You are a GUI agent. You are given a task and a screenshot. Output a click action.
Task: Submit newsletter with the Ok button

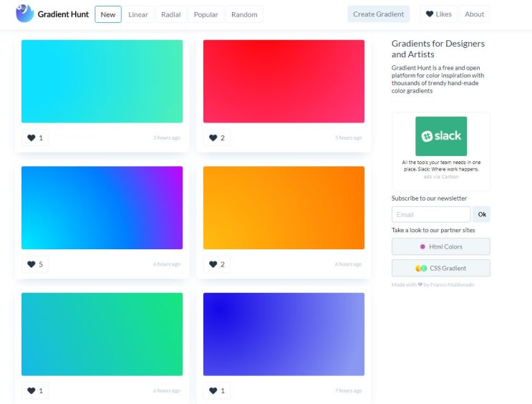coord(482,215)
